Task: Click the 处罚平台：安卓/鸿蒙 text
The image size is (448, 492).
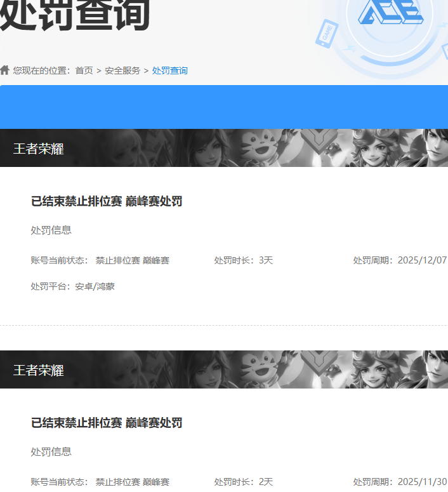Action: click(73, 286)
